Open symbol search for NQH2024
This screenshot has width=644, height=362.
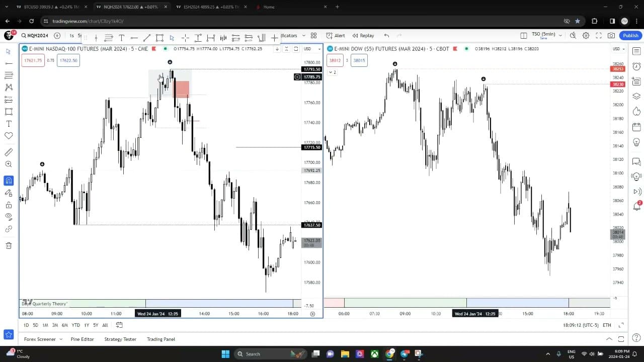[x=35, y=36]
